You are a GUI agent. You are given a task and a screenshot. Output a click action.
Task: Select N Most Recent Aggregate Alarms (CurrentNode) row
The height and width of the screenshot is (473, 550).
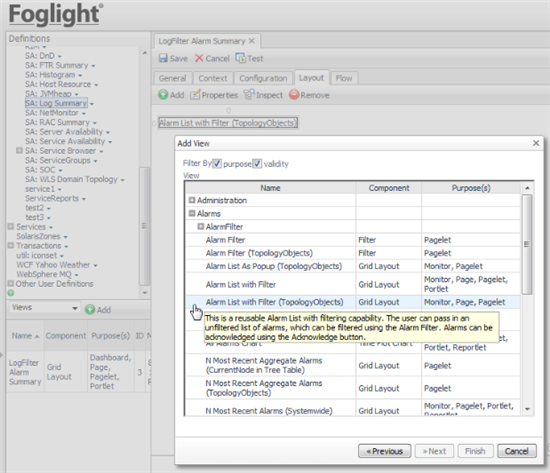[353, 365]
